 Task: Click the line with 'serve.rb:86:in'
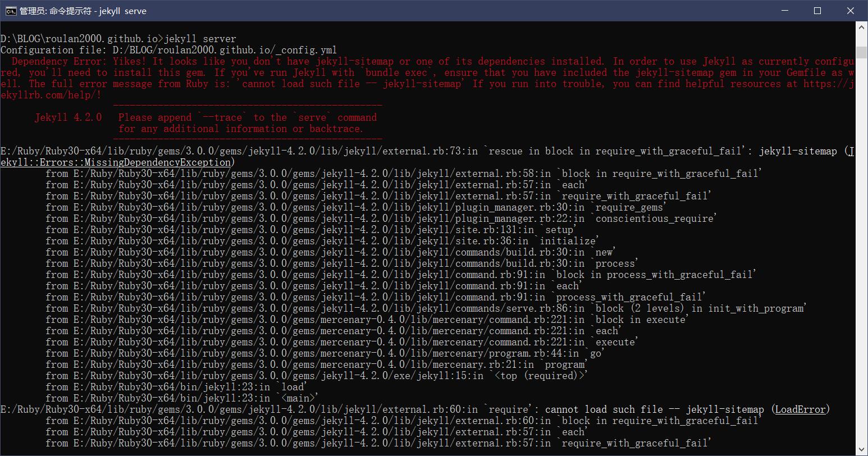(x=426, y=308)
